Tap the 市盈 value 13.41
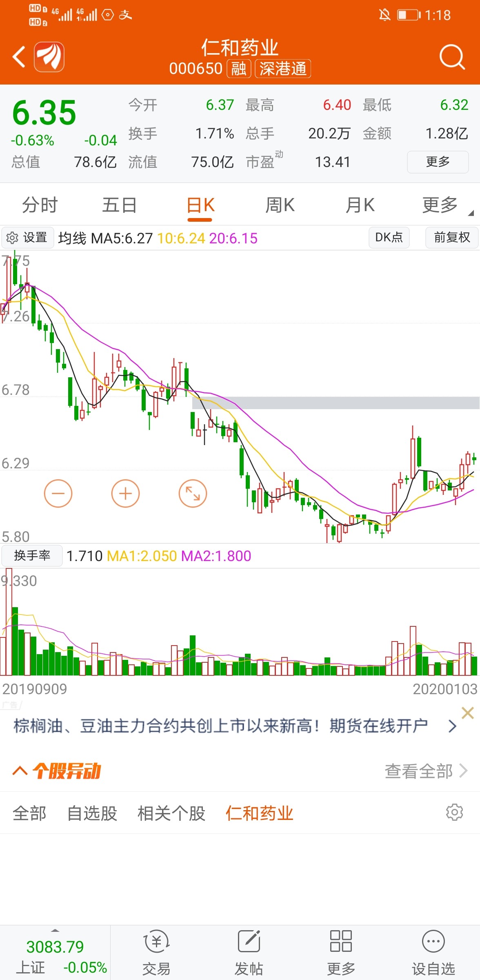The height and width of the screenshot is (980, 480). point(333,162)
